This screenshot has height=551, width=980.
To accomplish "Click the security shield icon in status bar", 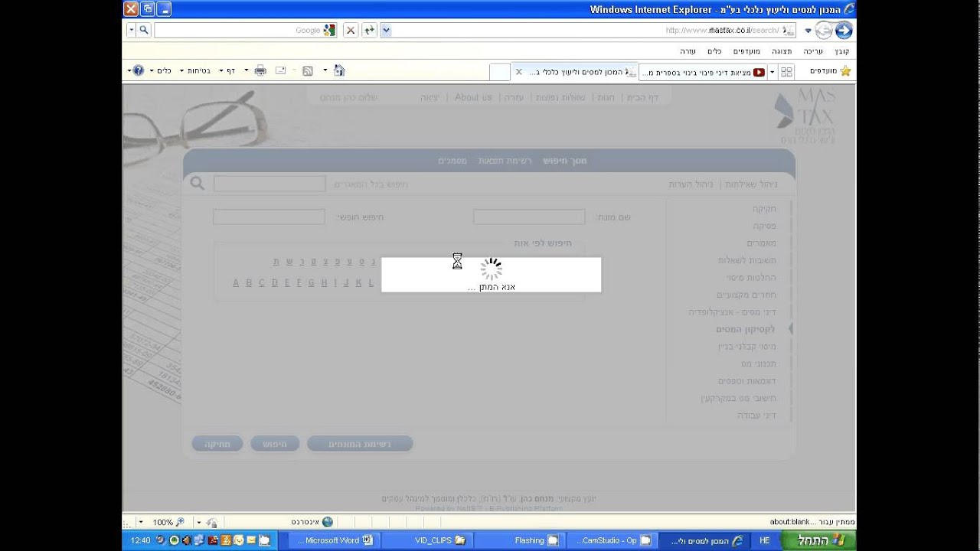I will coord(212,522).
